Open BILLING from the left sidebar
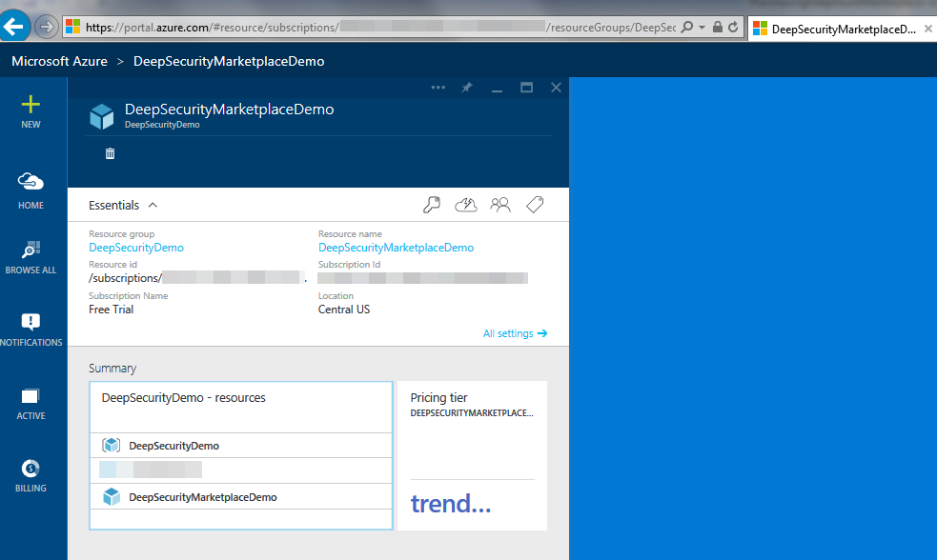Screen dimensions: 937x560 31,469
